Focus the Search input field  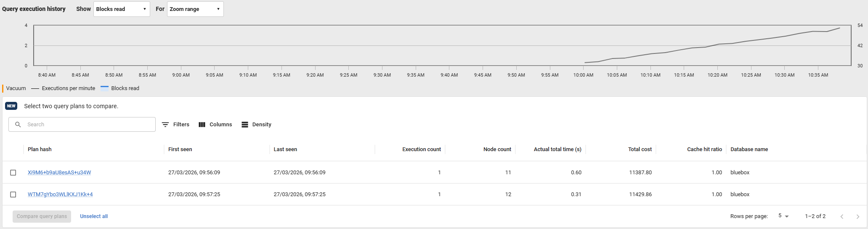[88, 125]
